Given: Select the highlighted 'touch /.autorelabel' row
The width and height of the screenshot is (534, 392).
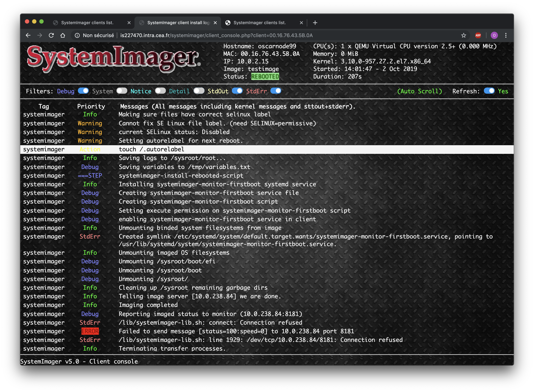Looking at the screenshot, I should pos(267,149).
